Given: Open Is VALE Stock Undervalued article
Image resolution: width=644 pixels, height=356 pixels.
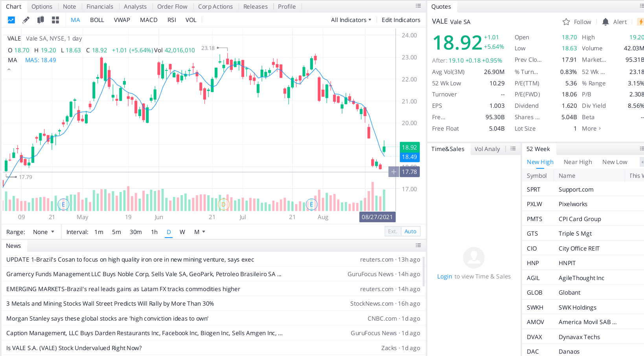Looking at the screenshot, I should click(74, 348).
